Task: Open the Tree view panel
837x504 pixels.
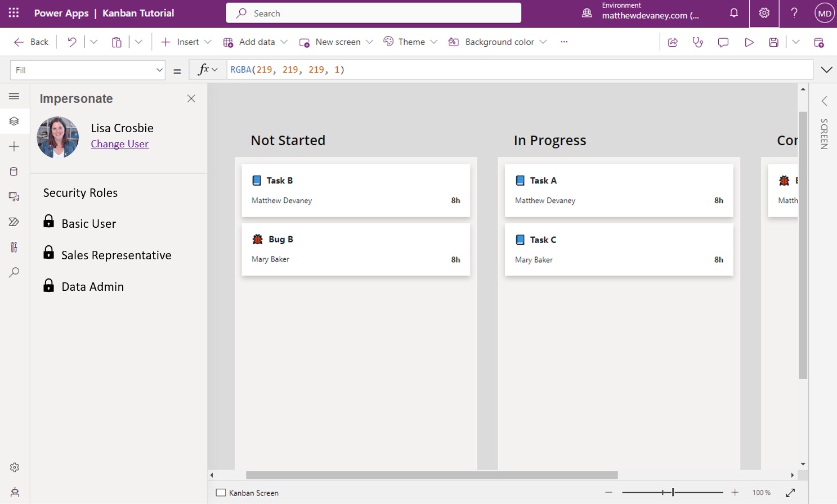Action: tap(15, 121)
